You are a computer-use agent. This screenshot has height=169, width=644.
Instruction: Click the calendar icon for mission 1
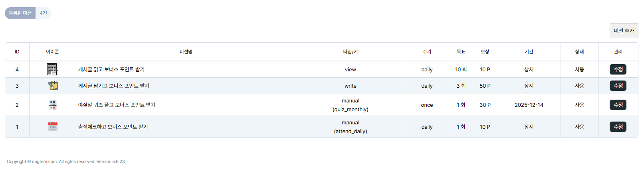pyautogui.click(x=53, y=127)
